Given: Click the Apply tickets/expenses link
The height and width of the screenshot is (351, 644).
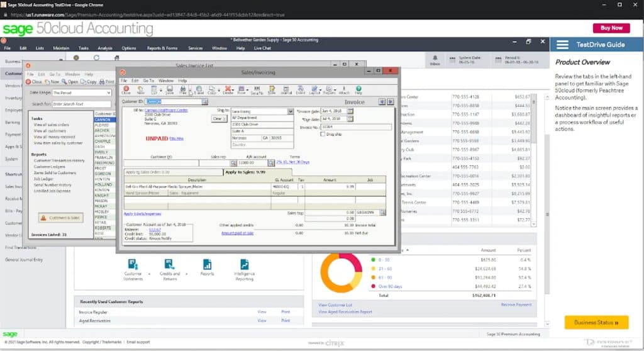Looking at the screenshot, I should (x=143, y=214).
